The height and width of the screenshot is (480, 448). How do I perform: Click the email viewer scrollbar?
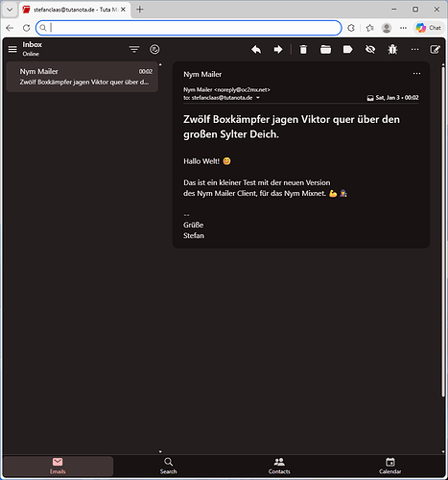[443, 230]
